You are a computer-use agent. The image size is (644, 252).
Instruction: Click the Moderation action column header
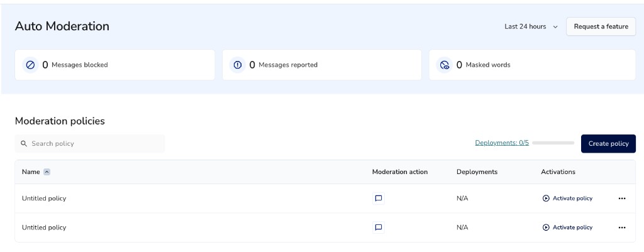[399, 172]
